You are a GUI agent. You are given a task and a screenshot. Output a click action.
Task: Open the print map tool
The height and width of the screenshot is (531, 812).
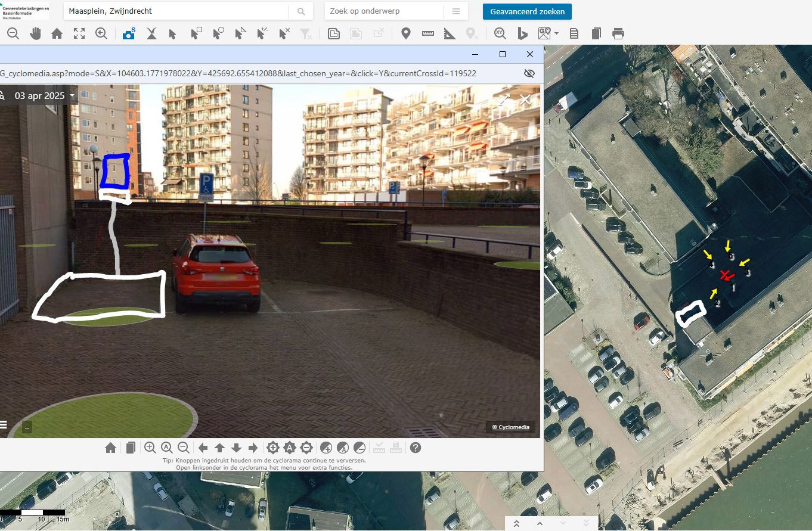(618, 34)
